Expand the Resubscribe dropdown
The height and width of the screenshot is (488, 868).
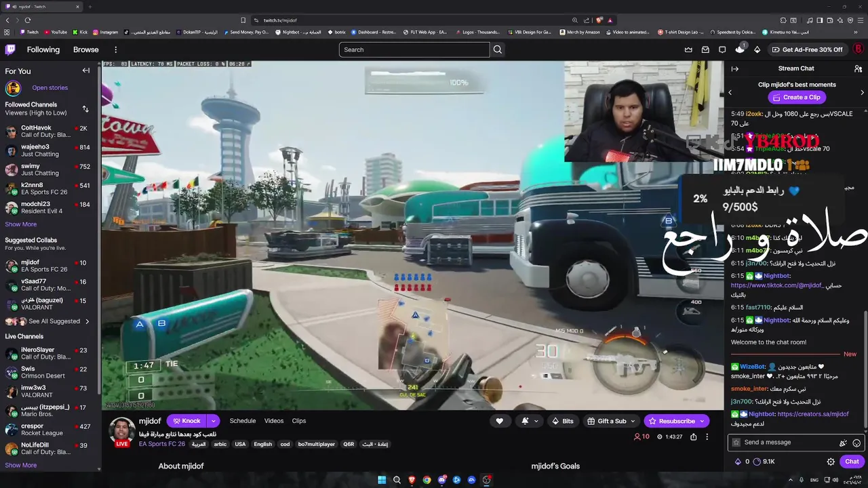point(703,421)
